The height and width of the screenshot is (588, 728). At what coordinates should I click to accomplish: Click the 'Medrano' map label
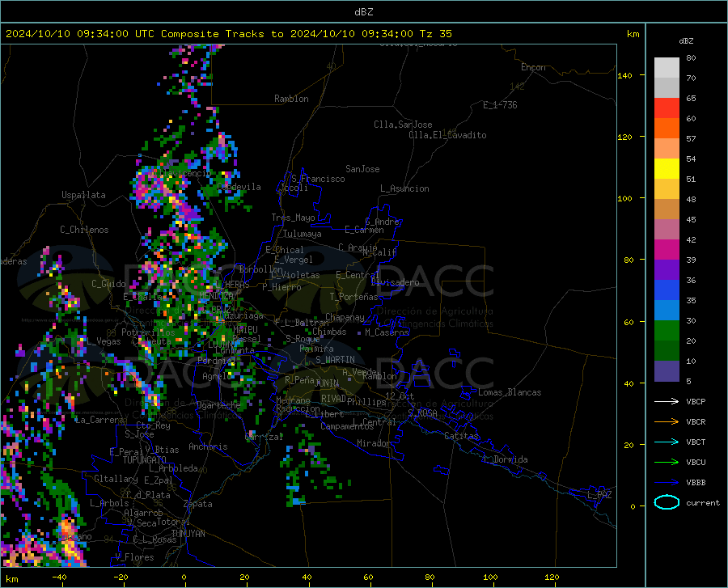[293, 400]
